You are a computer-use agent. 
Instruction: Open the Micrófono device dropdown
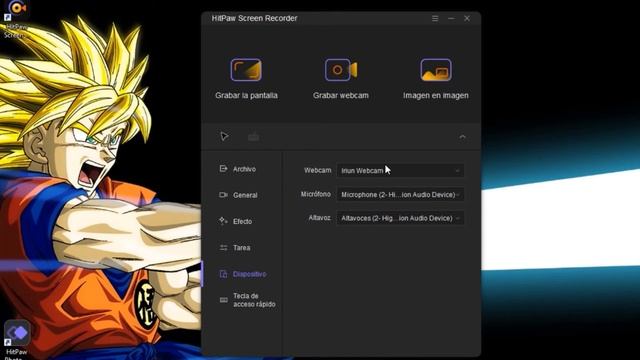coord(400,195)
